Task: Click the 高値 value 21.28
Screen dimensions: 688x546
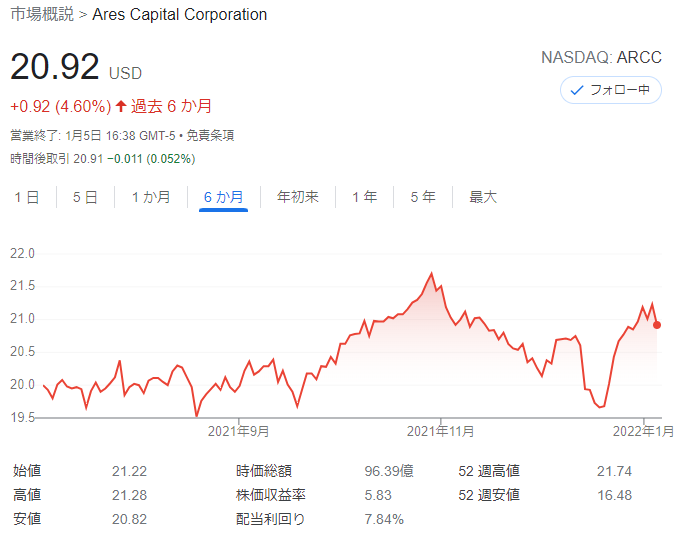Action: [x=129, y=496]
